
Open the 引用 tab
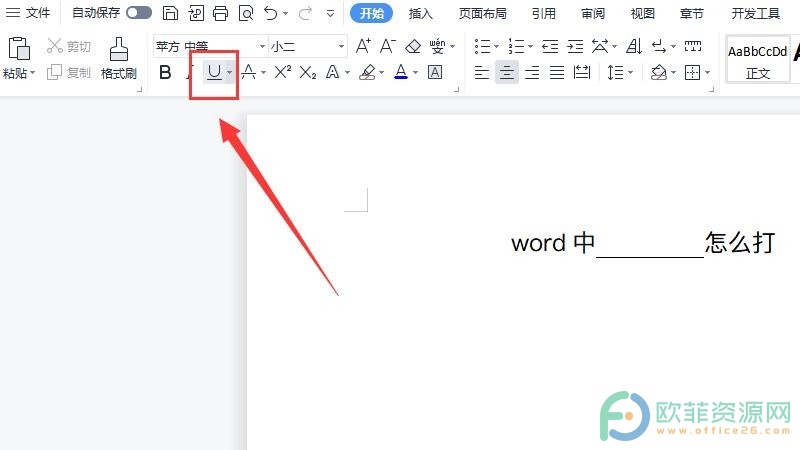[543, 14]
